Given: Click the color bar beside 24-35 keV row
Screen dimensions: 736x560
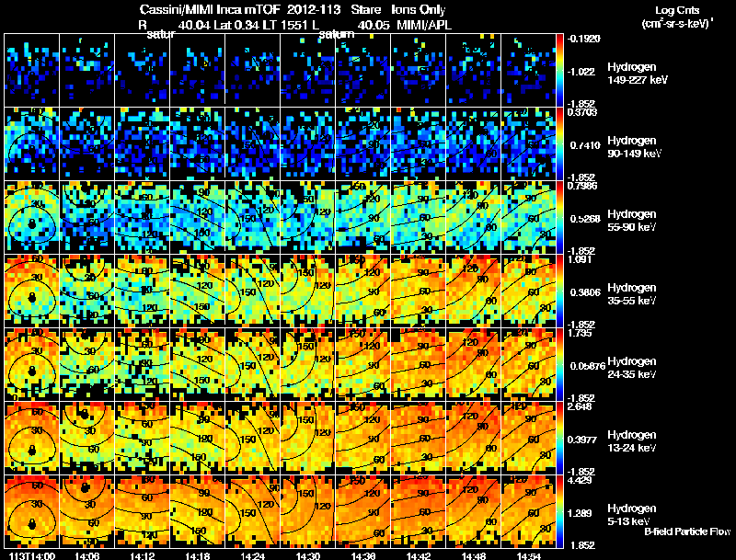Looking at the screenshot, I should click(x=559, y=365).
